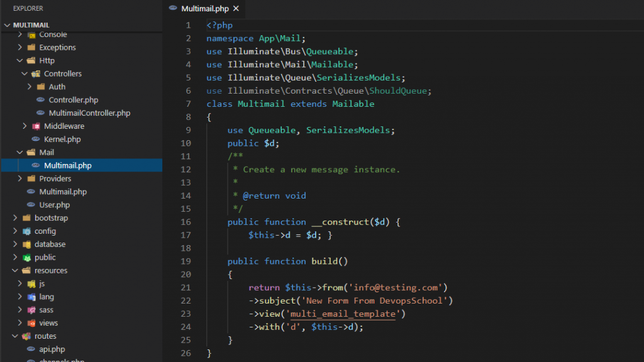Expand the Auth folder chevron

[30, 87]
